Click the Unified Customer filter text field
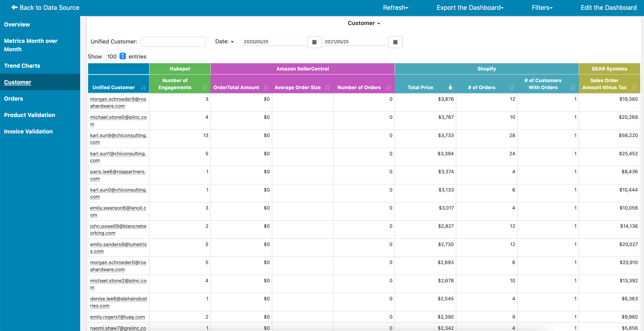The width and height of the screenshot is (644, 331). point(173,42)
